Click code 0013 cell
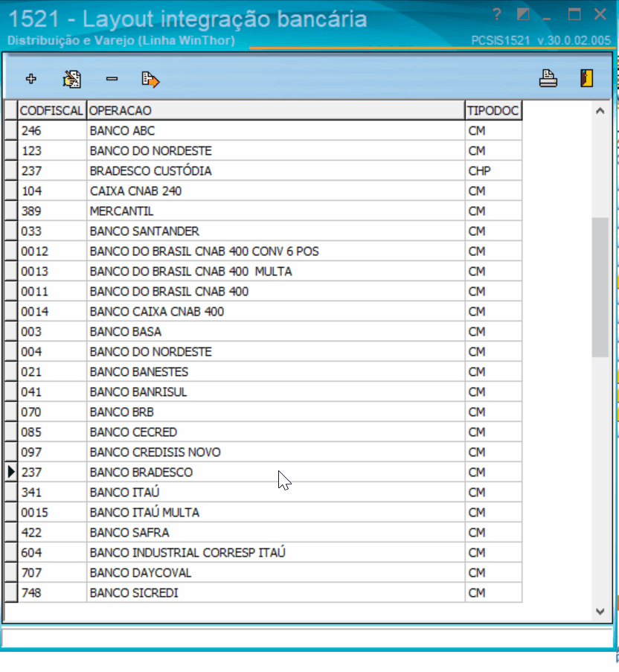Viewport: 619px width, 672px height. click(52, 272)
